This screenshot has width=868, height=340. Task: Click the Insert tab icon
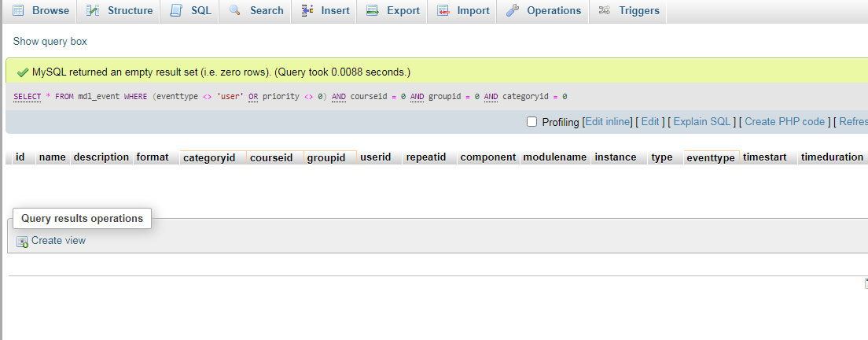point(307,10)
